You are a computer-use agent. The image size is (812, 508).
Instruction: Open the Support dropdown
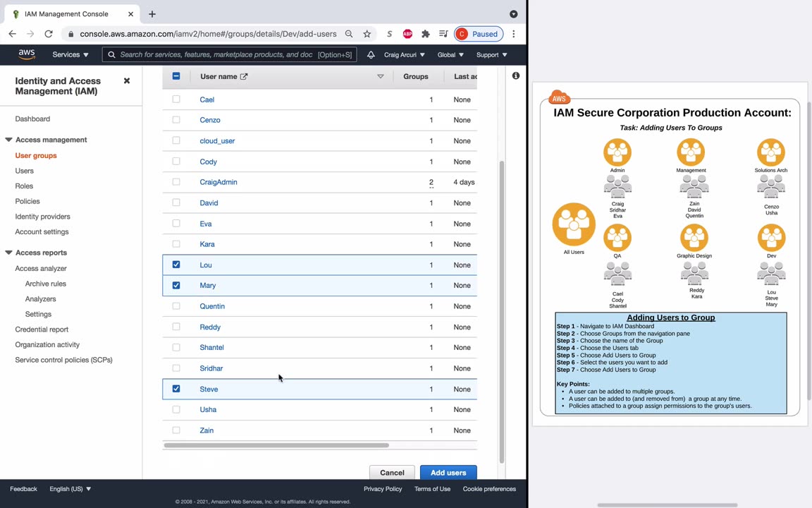point(491,54)
